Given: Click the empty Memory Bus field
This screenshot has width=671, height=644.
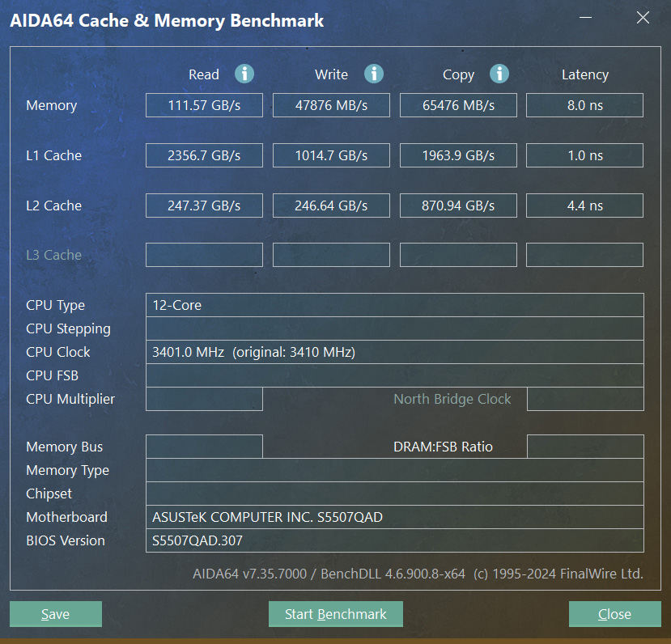Looking at the screenshot, I should pyautogui.click(x=204, y=447).
